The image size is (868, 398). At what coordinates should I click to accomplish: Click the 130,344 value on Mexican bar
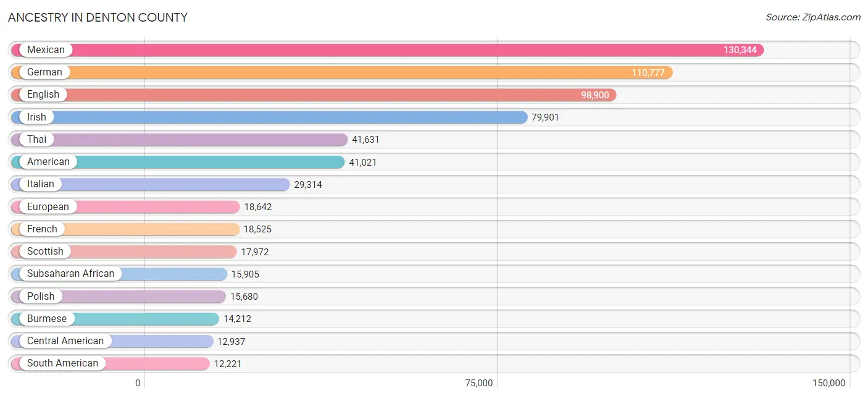coord(740,50)
